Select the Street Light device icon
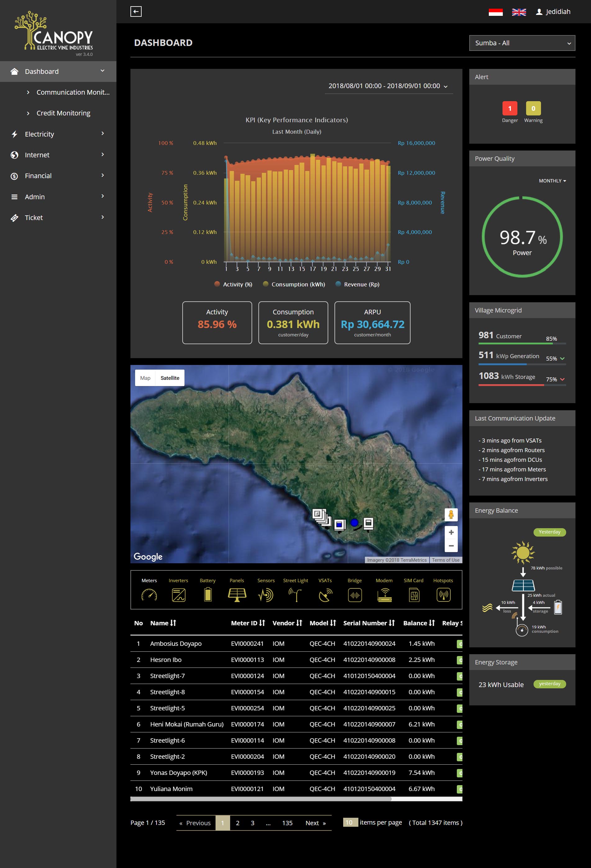 [295, 594]
